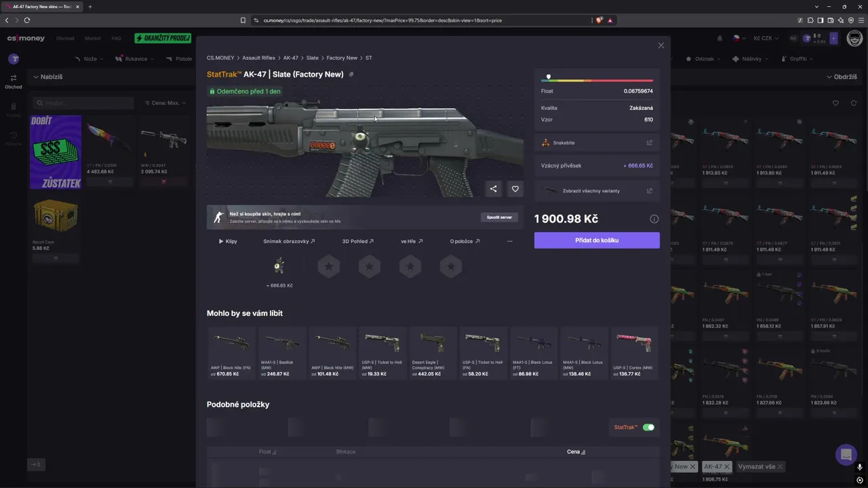Open the ve Hře option
The image size is (868, 488).
click(412, 241)
